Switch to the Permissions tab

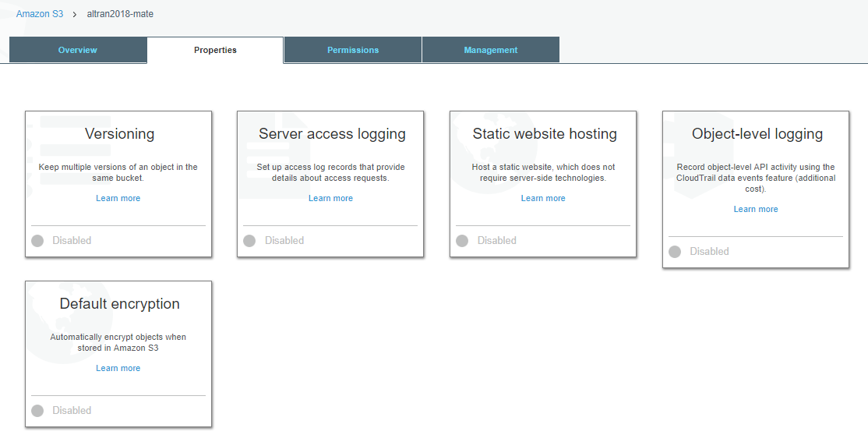point(353,50)
